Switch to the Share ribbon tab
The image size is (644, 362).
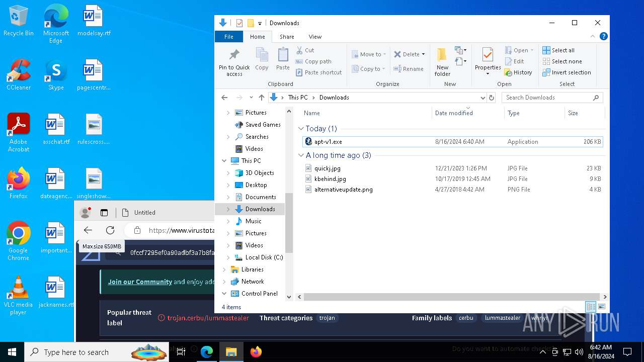click(287, 37)
